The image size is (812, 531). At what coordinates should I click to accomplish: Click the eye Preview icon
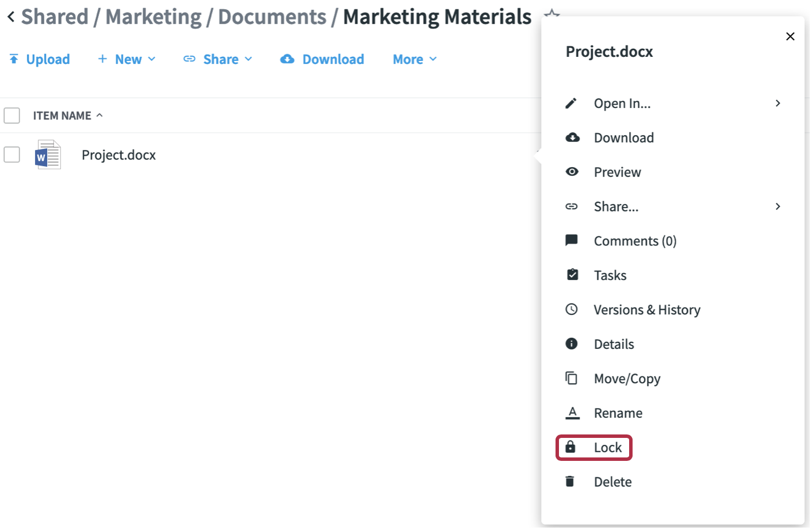[x=573, y=172]
